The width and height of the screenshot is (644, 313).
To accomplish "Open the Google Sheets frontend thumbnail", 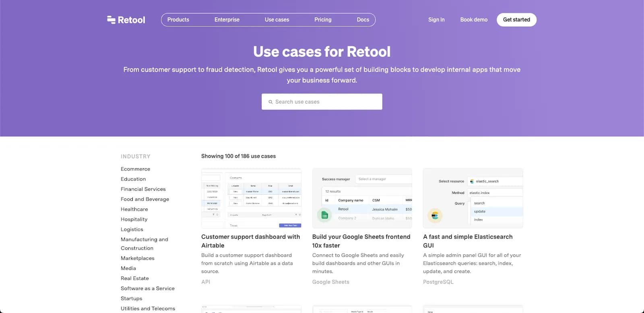I will [x=362, y=198].
